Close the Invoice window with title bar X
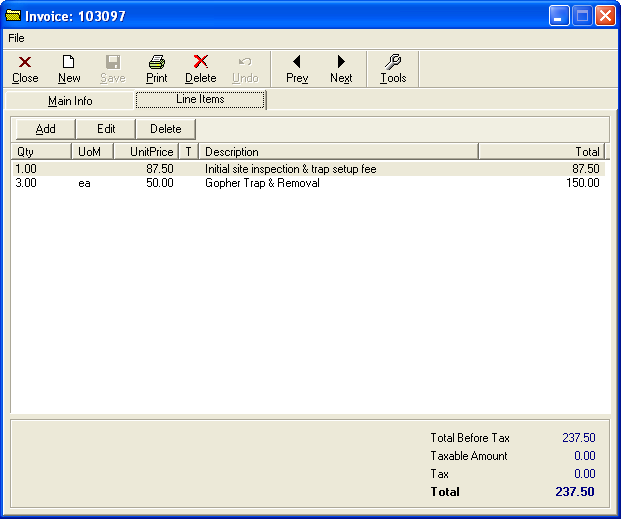 tap(606, 16)
